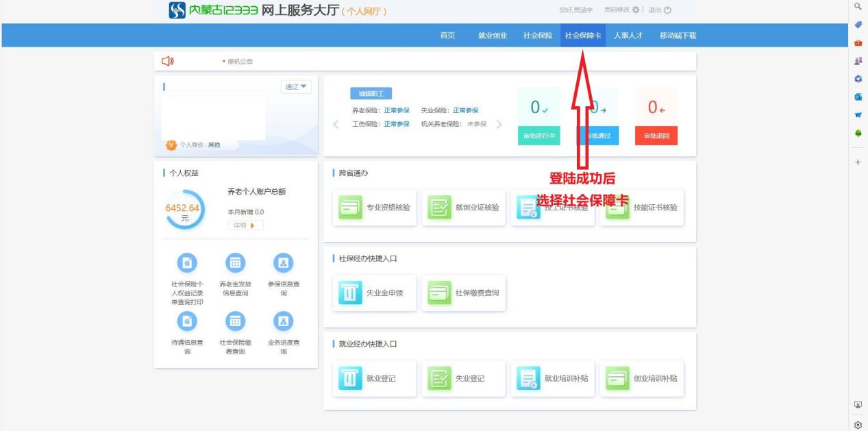Click the 失业金申领 shortcut icon
868x431 pixels.
[x=350, y=293]
